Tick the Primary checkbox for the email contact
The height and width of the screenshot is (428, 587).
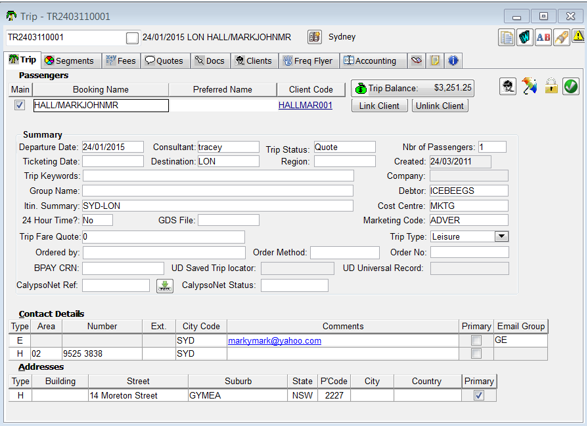point(476,340)
